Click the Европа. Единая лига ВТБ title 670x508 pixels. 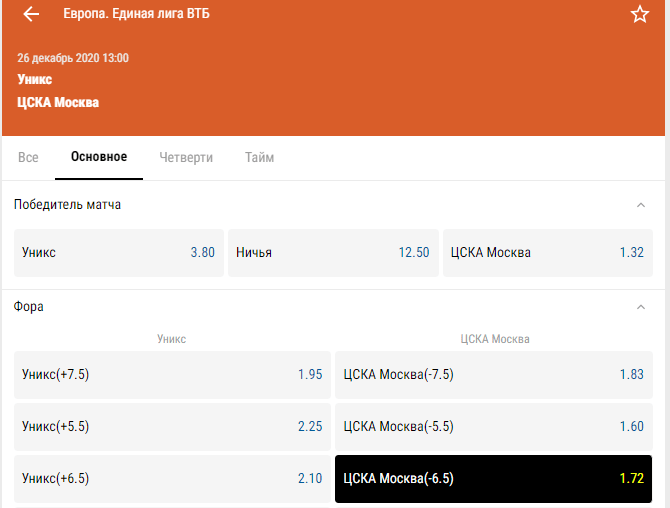tap(136, 14)
